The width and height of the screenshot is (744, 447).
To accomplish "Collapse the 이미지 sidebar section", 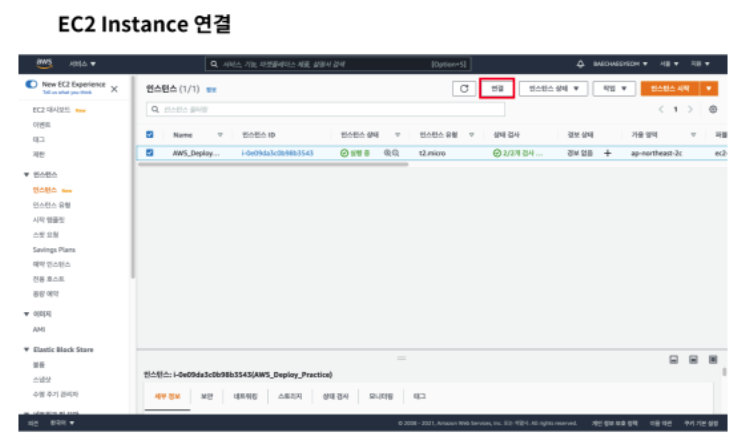I will point(27,314).
